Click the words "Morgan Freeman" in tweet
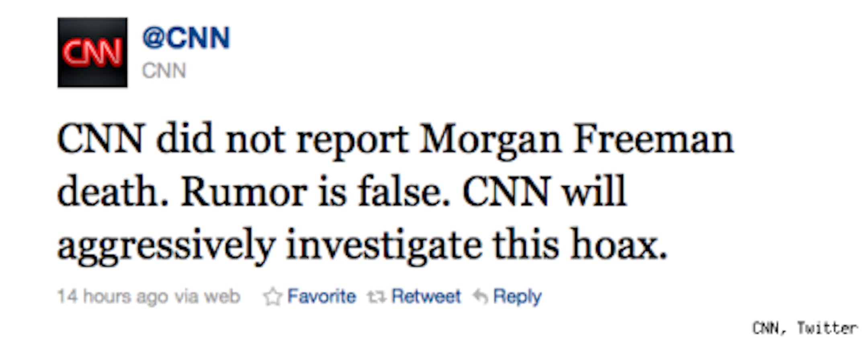The image size is (868, 338). point(576,140)
